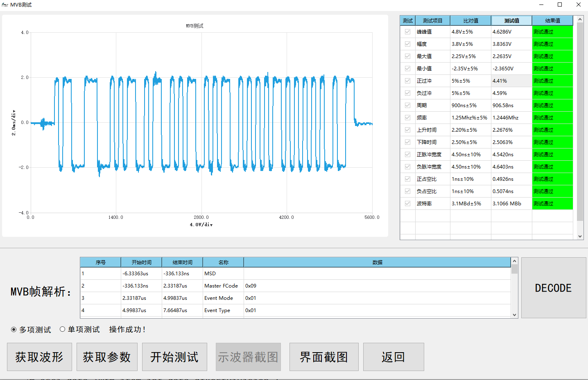Toggle checkbox for 上升时间 row
This screenshot has height=380, width=588.
click(407, 130)
